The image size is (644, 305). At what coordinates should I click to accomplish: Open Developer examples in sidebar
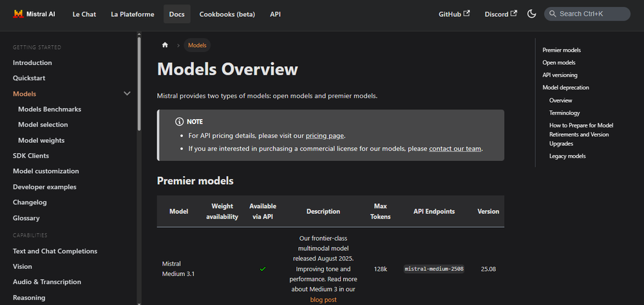coord(45,187)
